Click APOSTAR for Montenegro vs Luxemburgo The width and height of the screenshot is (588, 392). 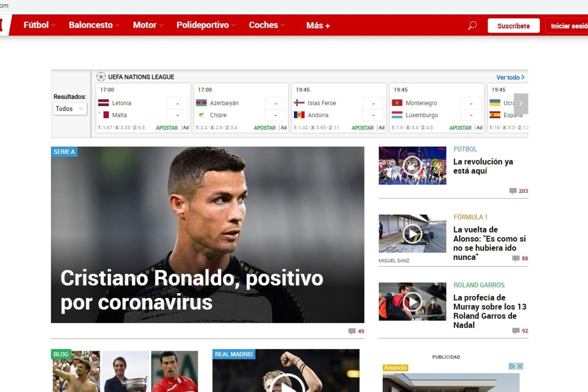tap(461, 128)
